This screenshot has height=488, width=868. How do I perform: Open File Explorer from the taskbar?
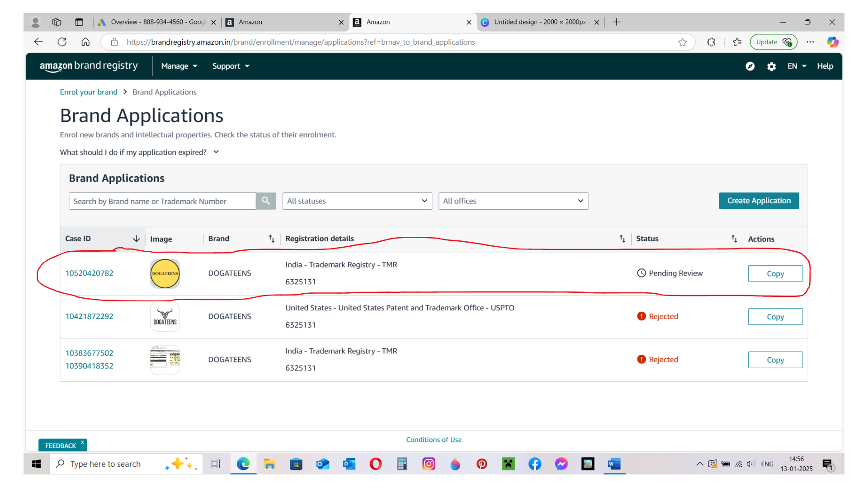point(269,464)
